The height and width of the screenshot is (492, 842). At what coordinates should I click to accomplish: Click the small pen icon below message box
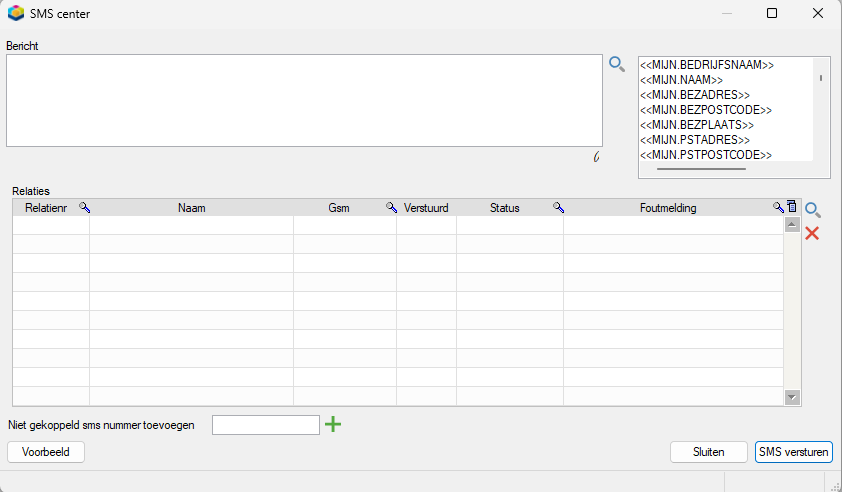pyautogui.click(x=596, y=157)
